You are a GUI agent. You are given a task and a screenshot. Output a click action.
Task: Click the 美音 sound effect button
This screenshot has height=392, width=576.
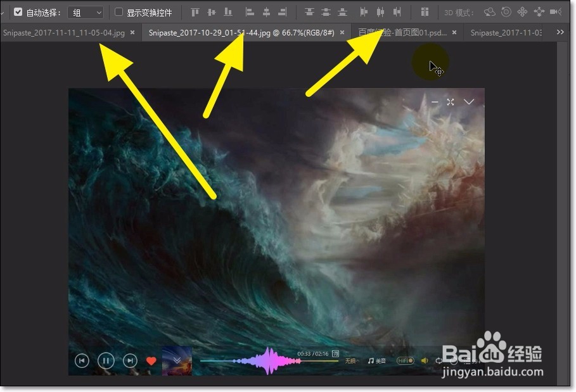pos(377,361)
